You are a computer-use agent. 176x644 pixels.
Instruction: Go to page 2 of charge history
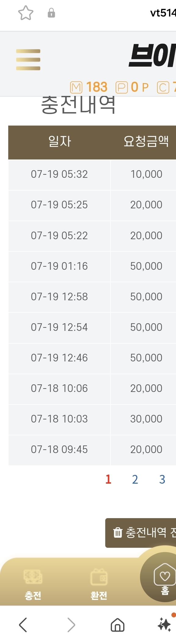coord(135,479)
